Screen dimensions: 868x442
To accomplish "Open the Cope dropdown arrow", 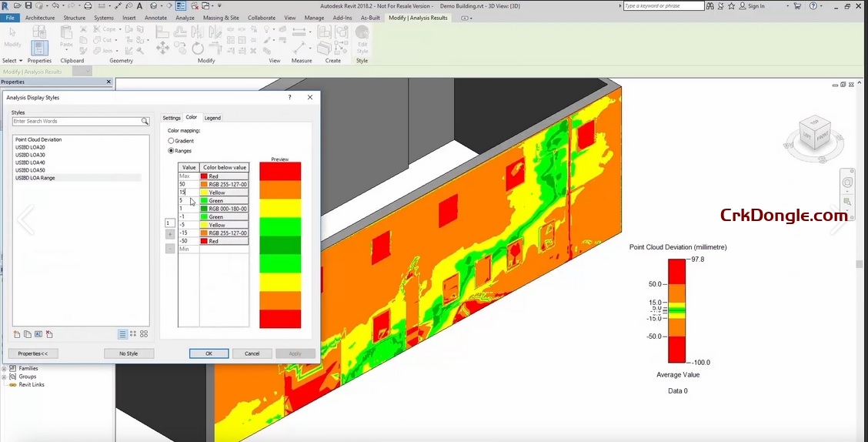I will [x=122, y=29].
